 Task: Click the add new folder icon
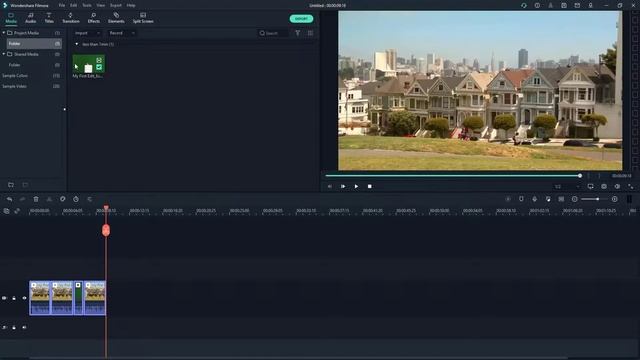pyautogui.click(x=11, y=185)
